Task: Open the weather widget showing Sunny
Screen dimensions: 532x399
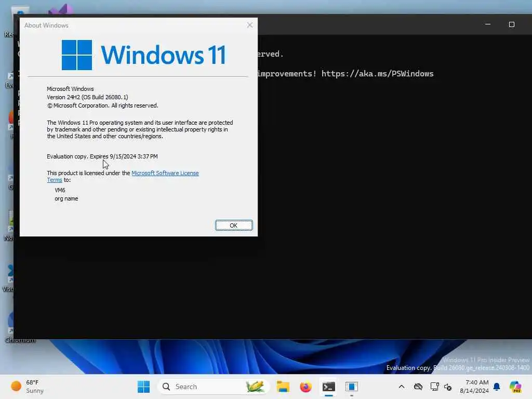Action: coord(27,387)
